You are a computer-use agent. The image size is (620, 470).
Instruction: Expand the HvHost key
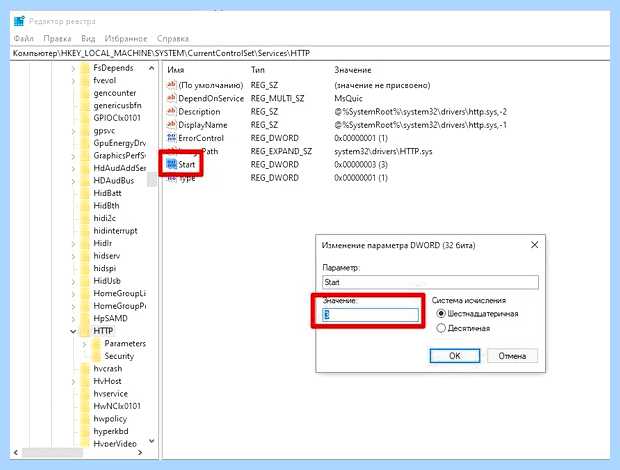(x=73, y=382)
